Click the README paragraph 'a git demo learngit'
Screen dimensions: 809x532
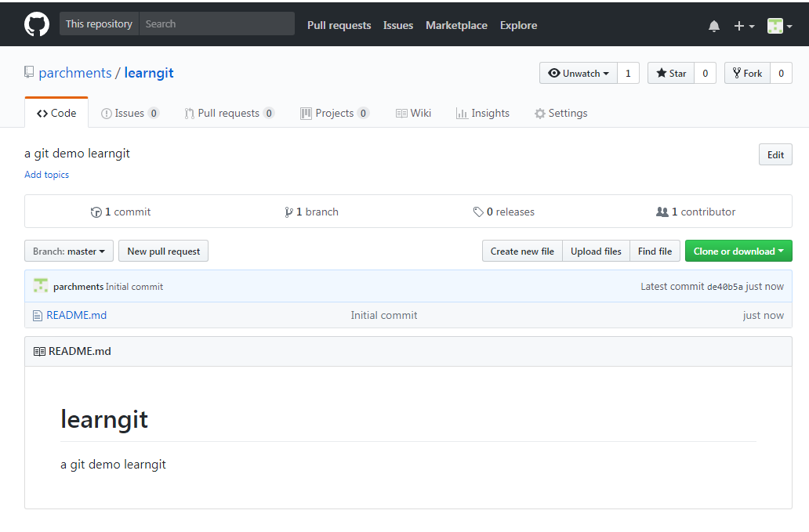pos(113,465)
